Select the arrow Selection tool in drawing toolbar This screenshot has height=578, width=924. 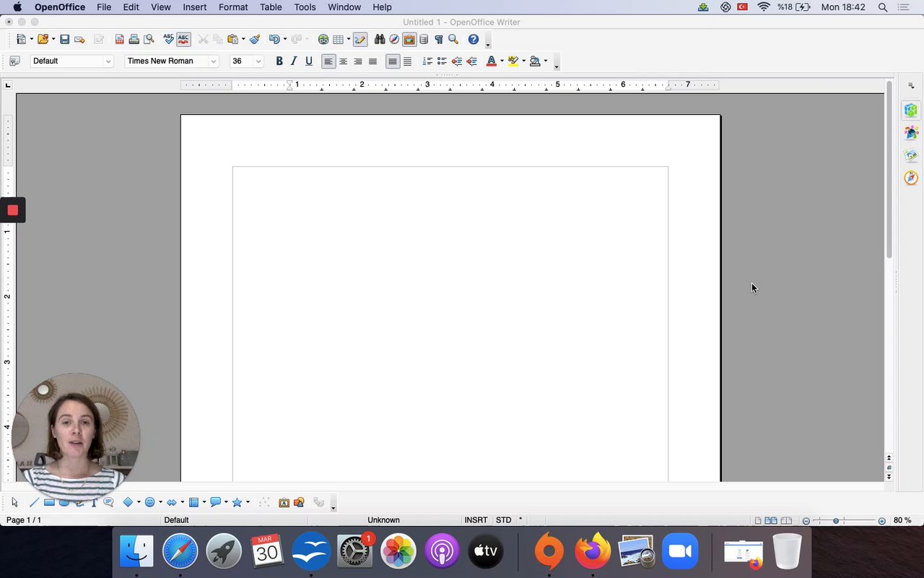click(x=14, y=502)
